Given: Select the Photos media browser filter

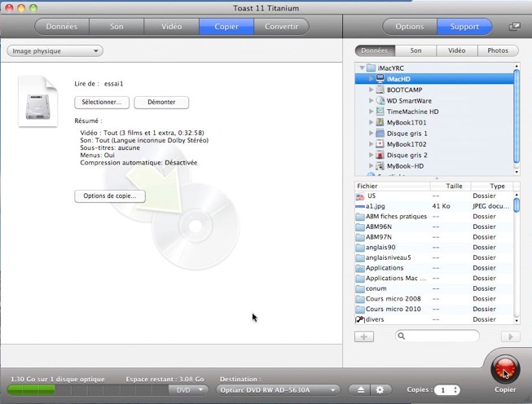Looking at the screenshot, I should click(x=498, y=50).
